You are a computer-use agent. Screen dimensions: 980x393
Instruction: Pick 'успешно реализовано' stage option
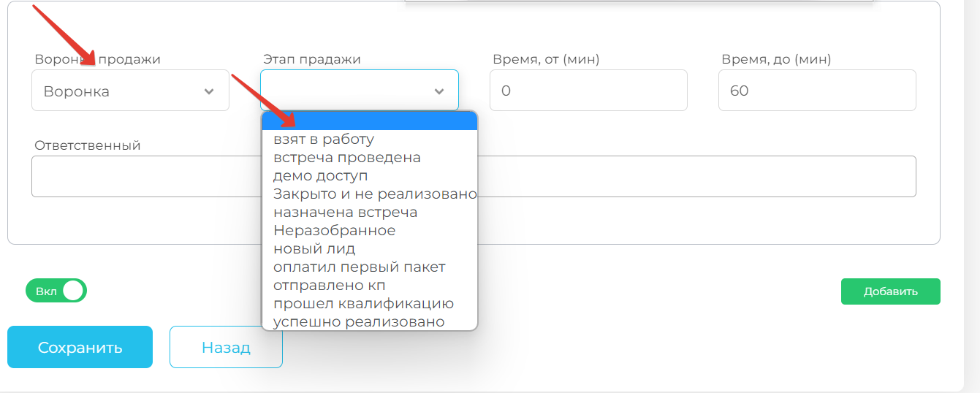pyautogui.click(x=358, y=321)
